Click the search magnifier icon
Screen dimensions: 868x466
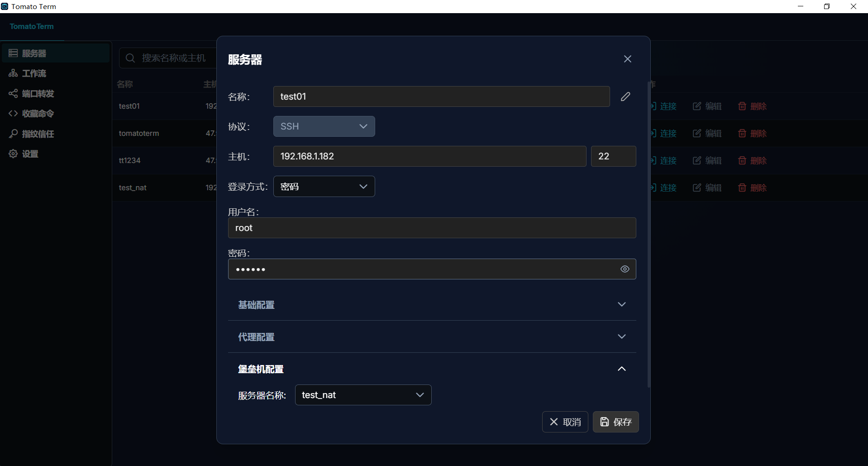click(130, 58)
